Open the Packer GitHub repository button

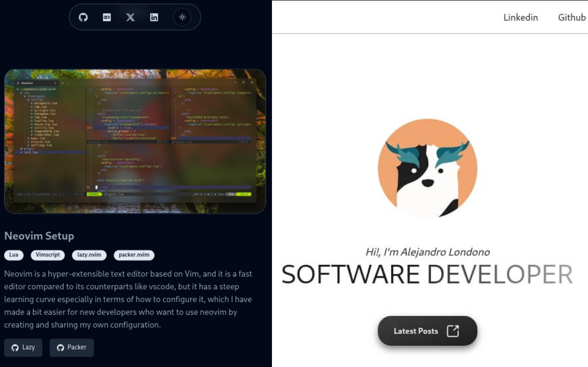click(71, 347)
